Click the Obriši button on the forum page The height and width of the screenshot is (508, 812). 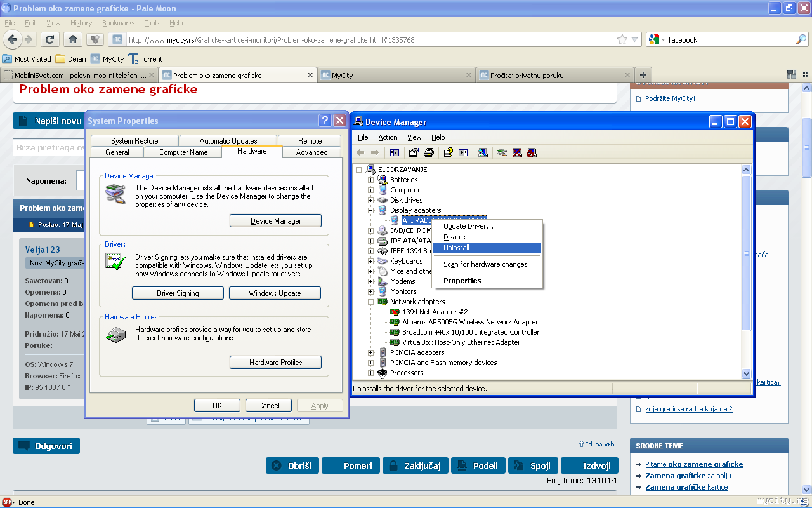pos(292,465)
